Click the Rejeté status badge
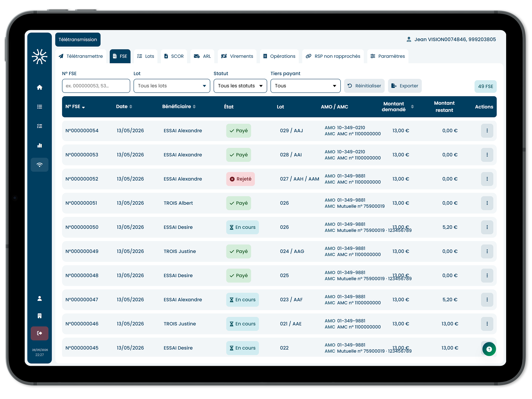 tap(240, 179)
